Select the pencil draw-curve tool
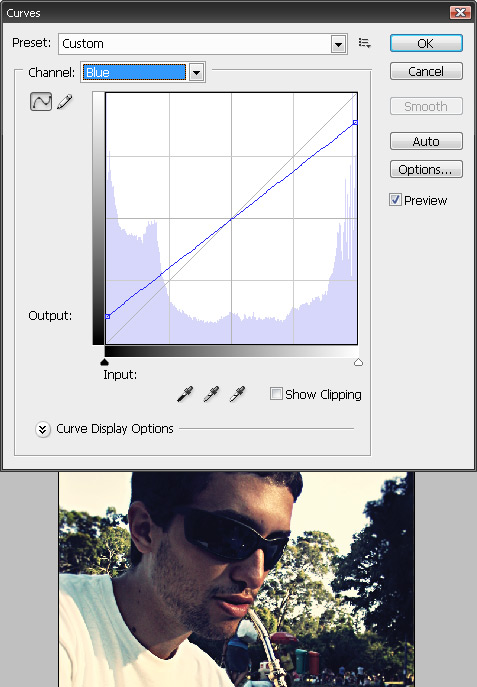Viewport: 477px width, 687px height. click(65, 102)
